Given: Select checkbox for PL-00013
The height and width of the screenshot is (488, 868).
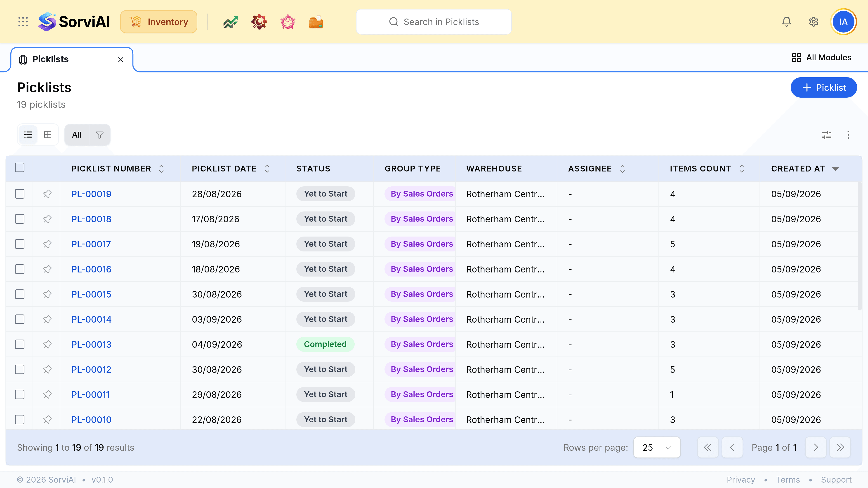Looking at the screenshot, I should 19,345.
